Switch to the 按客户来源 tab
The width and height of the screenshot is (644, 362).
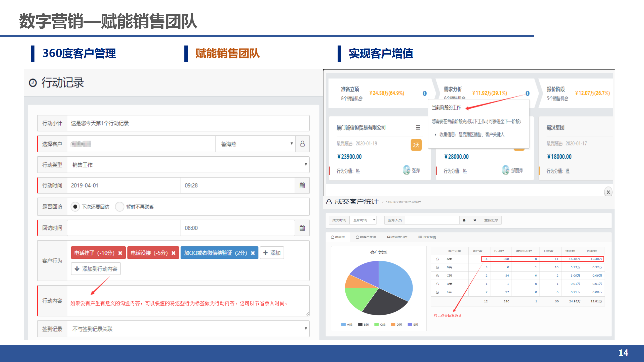[x=366, y=237]
